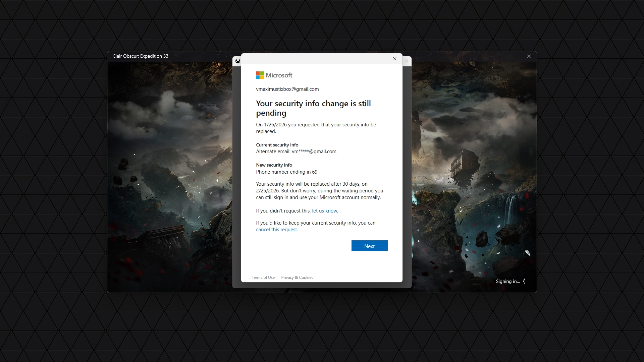This screenshot has width=644, height=362.
Task: Click 'Phone number ending in 69' text
Action: coord(287,172)
